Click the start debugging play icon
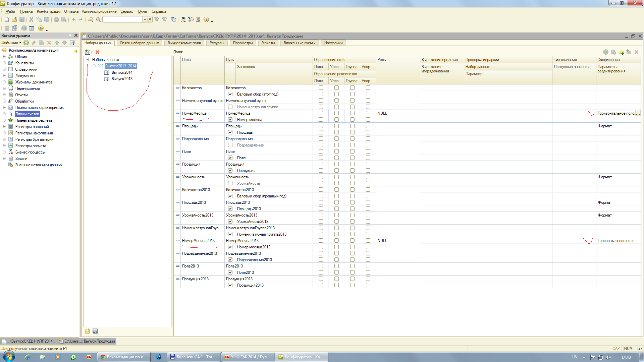 pos(41,28)
